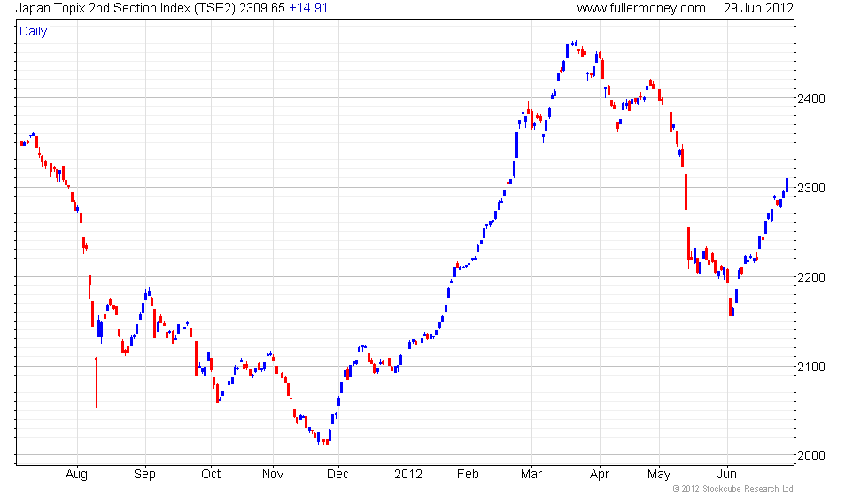This screenshot has width=868, height=496.
Task: Click the date 29 Jun 2012
Action: (758, 8)
